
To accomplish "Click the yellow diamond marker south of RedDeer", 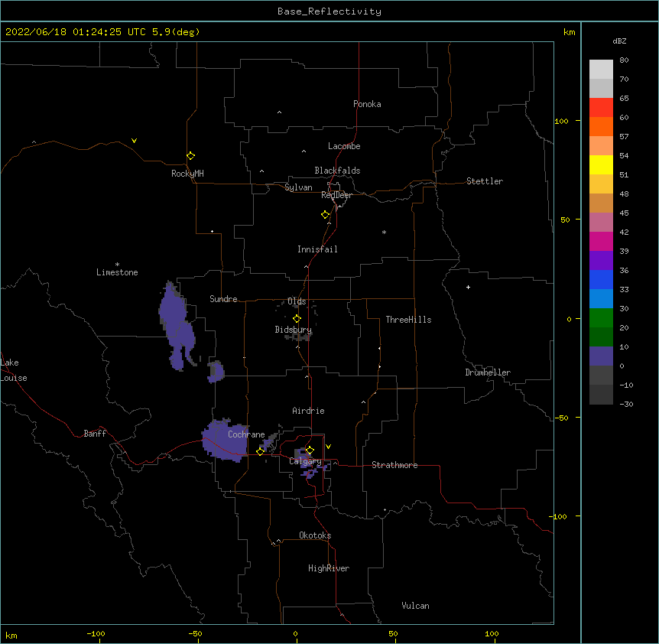I will pos(325,215).
